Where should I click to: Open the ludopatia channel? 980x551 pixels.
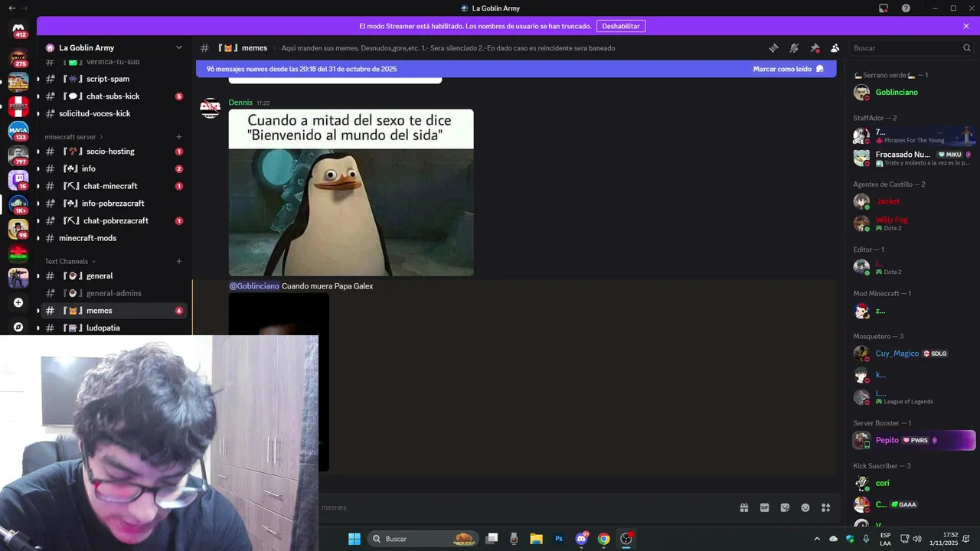pyautogui.click(x=115, y=328)
